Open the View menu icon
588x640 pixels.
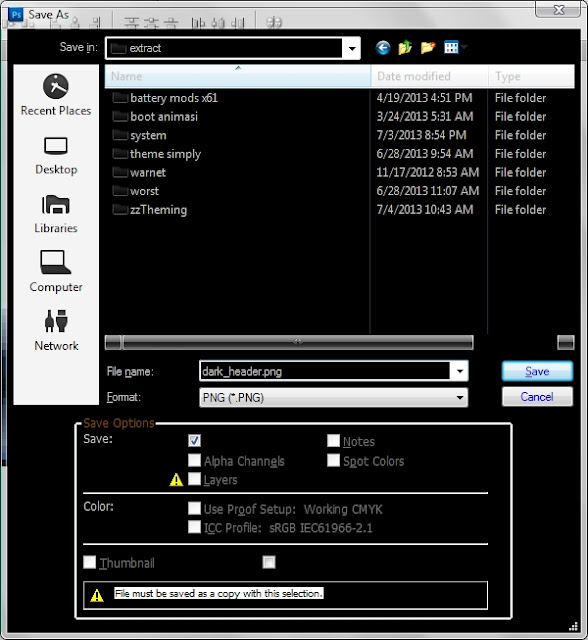[451, 48]
